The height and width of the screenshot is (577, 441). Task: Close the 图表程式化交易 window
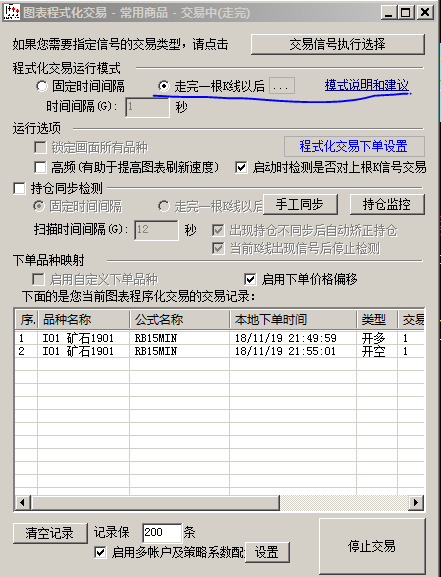point(425,13)
